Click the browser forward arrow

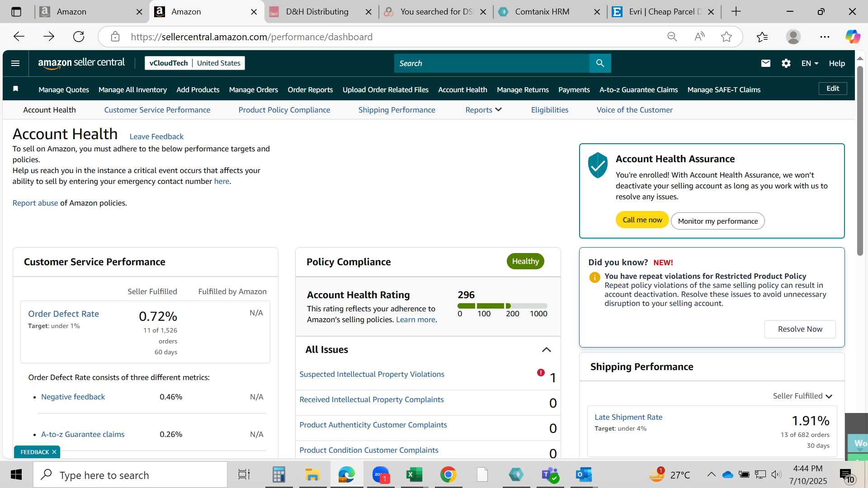click(x=49, y=37)
